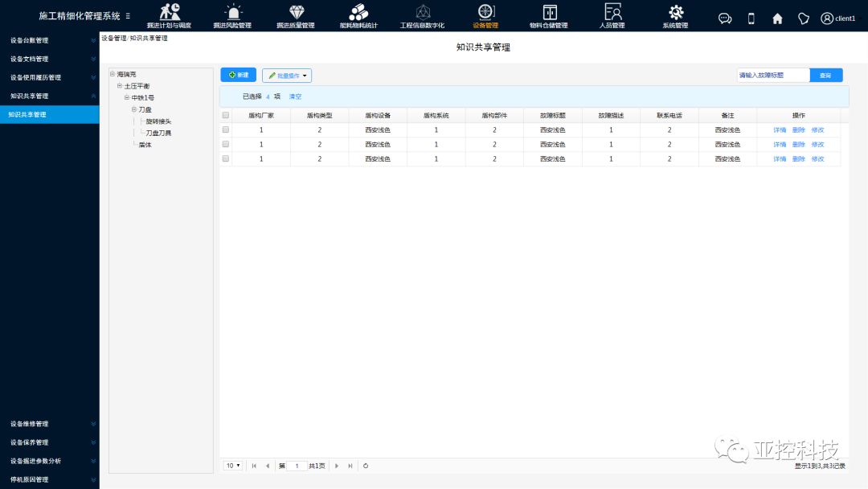This screenshot has height=489, width=868.
Task: Click the mobile phone icon
Action: tap(751, 18)
